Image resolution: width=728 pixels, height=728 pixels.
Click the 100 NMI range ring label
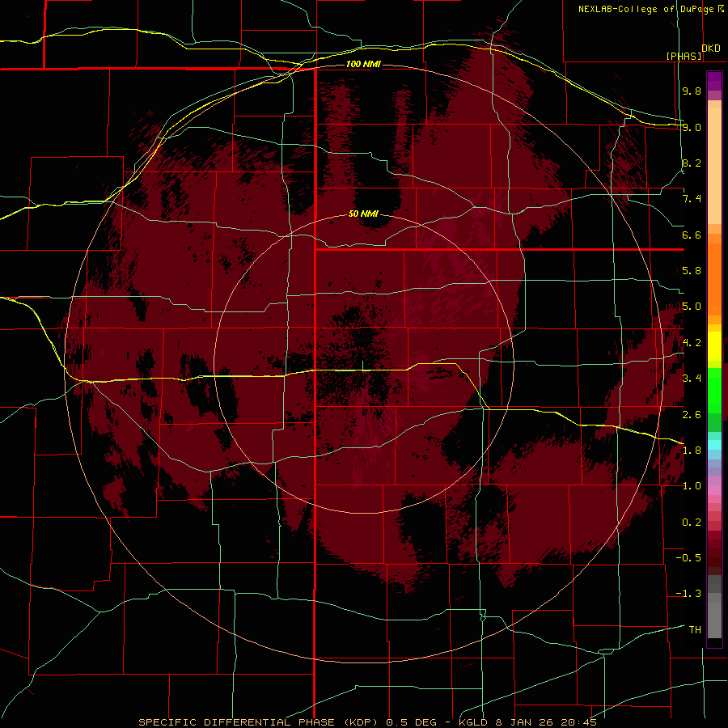tap(363, 64)
